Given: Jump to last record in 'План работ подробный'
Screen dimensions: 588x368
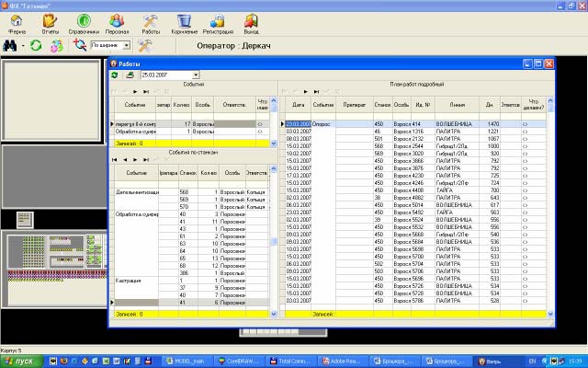Looking at the screenshot, I should coord(316,92).
